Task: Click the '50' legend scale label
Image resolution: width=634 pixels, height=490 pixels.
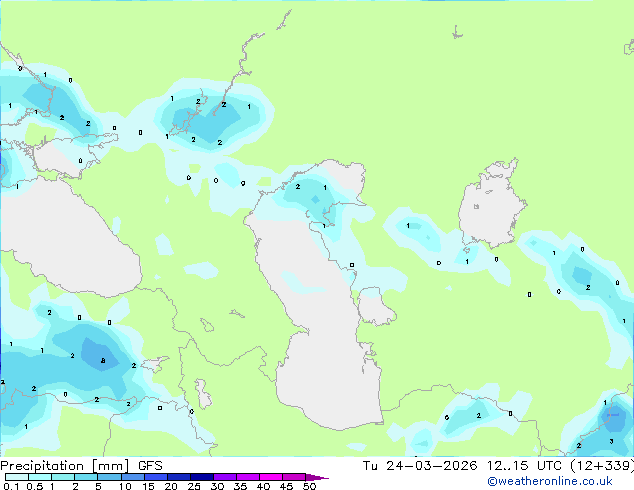Action: tap(309, 486)
